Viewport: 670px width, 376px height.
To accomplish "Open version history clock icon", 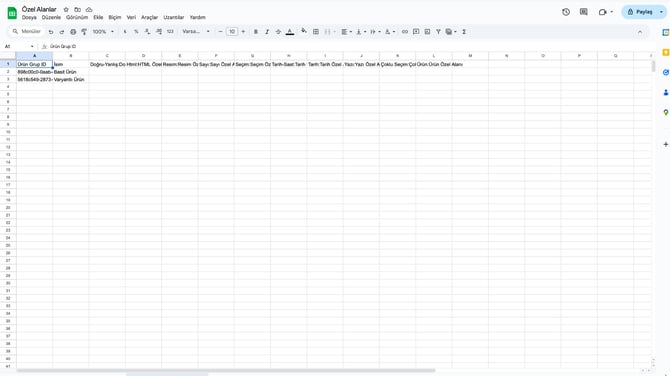I will (x=566, y=12).
